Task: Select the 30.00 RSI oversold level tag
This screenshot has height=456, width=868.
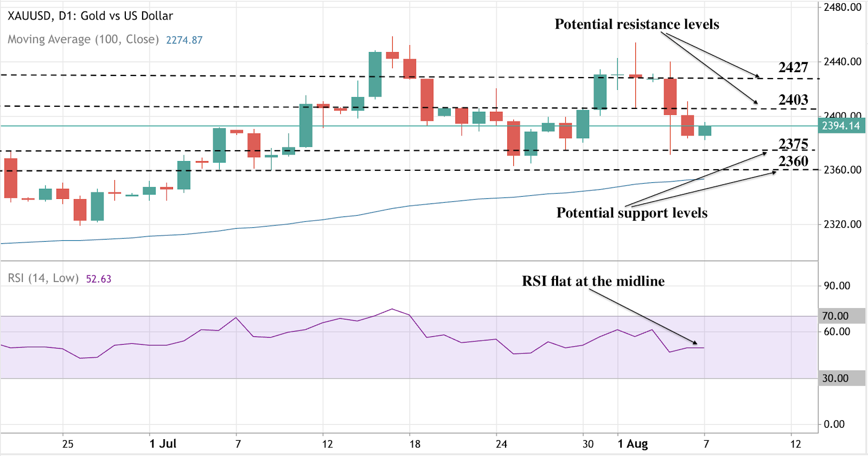Action: tap(835, 378)
